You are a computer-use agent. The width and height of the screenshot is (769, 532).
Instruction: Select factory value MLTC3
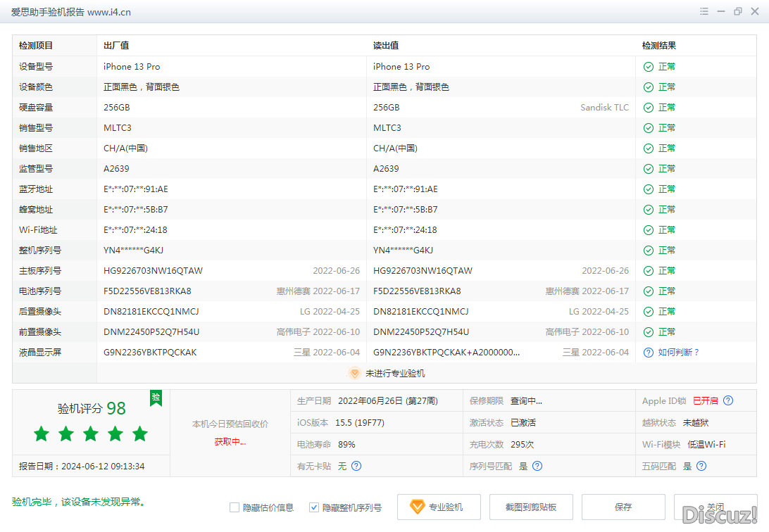click(x=117, y=128)
